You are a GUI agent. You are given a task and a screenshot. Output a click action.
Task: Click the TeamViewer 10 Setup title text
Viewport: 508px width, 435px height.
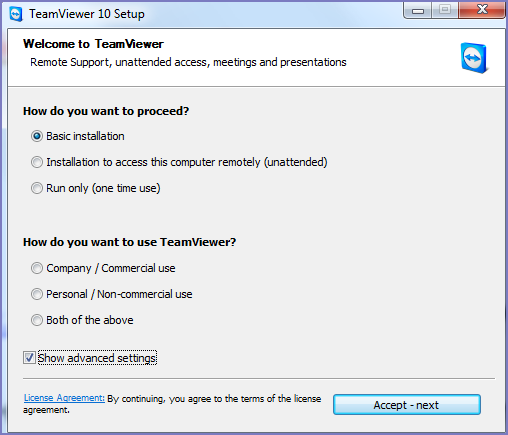point(87,14)
